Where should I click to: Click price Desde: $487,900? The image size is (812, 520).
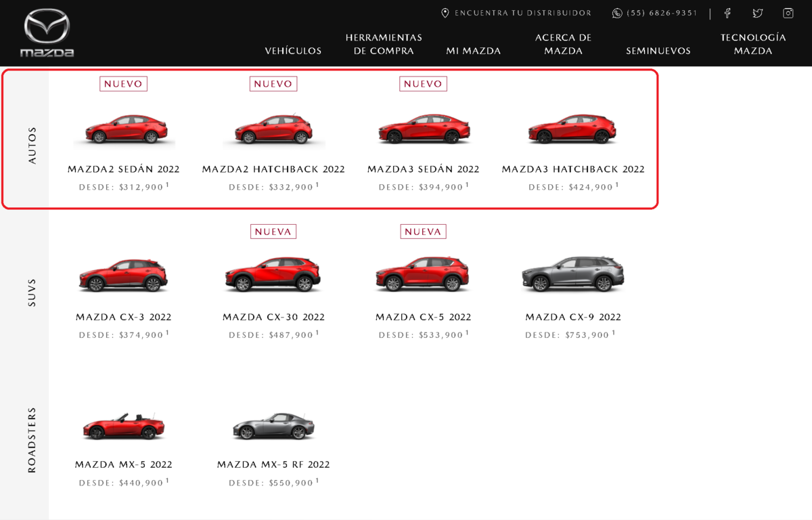click(273, 334)
